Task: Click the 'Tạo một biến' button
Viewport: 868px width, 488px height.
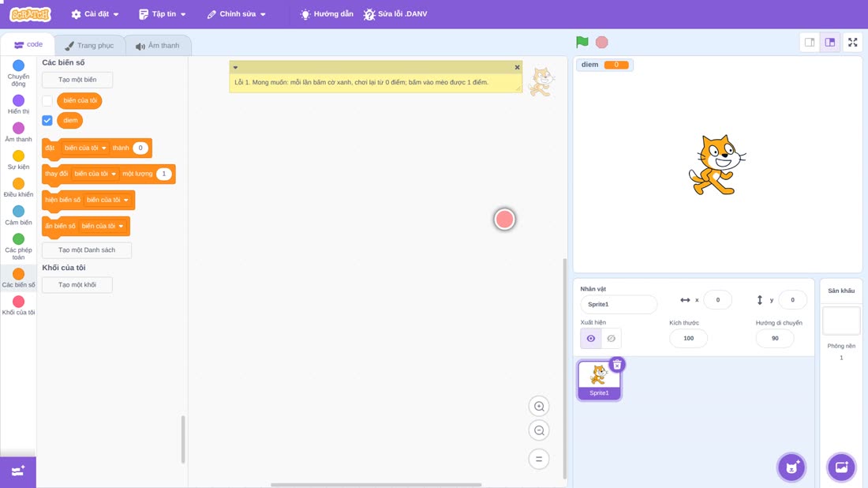Action: coord(77,80)
